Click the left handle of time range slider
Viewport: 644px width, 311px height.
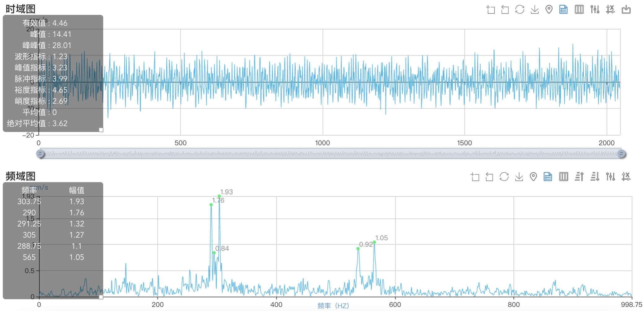pyautogui.click(x=40, y=154)
